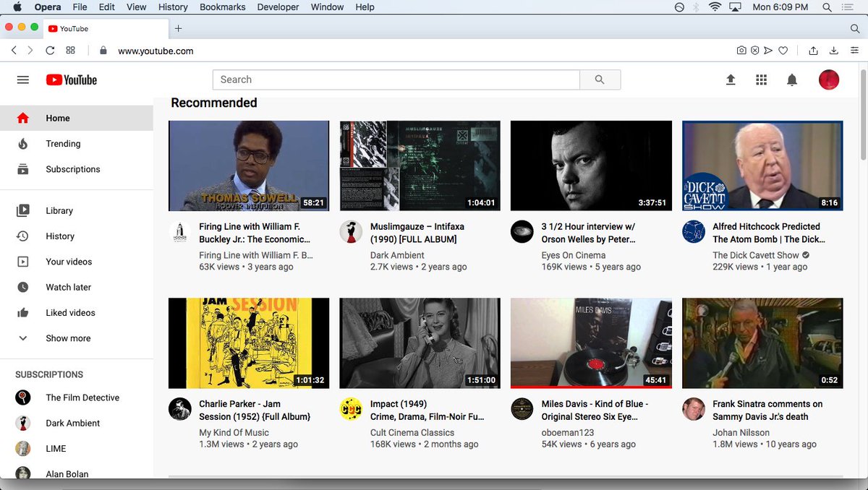Screen dimensions: 868x490
Task: Click the Opera back arrow
Action: [x=14, y=51]
